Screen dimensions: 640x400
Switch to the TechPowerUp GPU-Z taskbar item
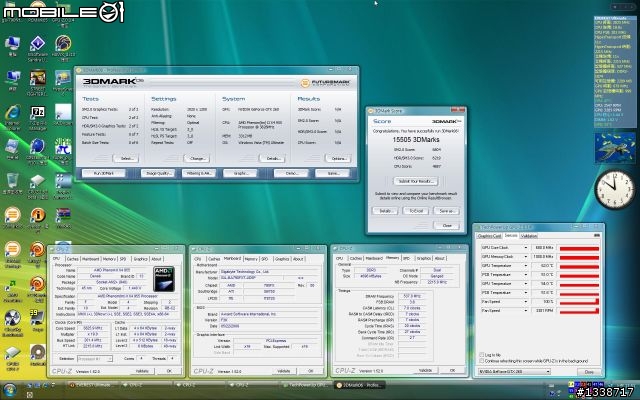pos(307,385)
